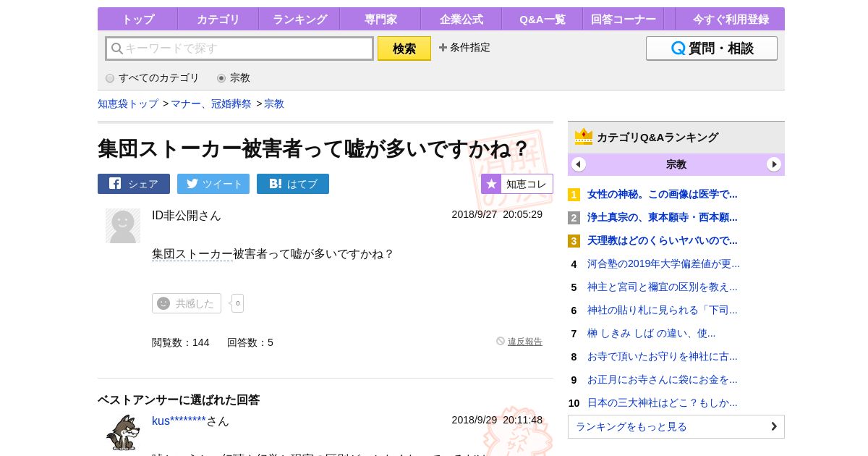Viewport: 868px width, 456px height.
Task: Click answer timestamp 2018/9/29 20:11:48
Action: (497, 420)
